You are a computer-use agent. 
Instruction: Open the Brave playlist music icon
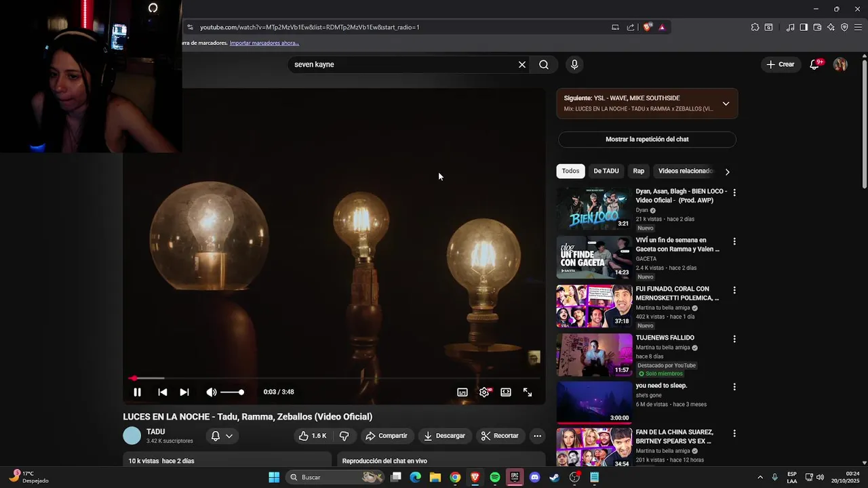click(790, 27)
